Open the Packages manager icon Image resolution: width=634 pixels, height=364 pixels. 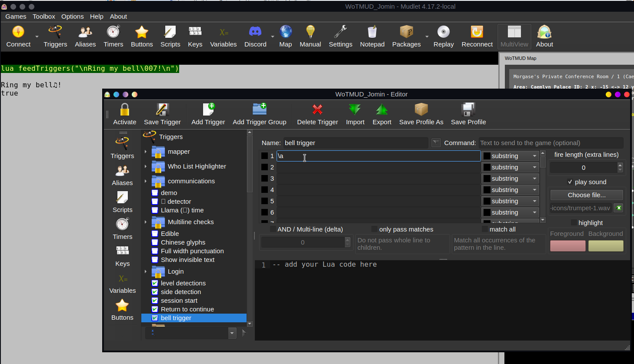(x=406, y=32)
